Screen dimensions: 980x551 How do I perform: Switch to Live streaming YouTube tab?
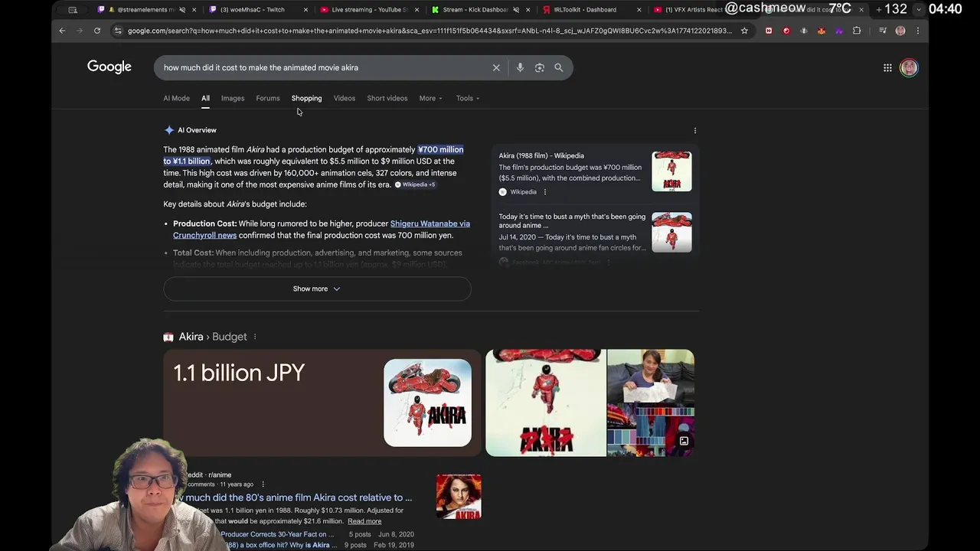pos(369,10)
